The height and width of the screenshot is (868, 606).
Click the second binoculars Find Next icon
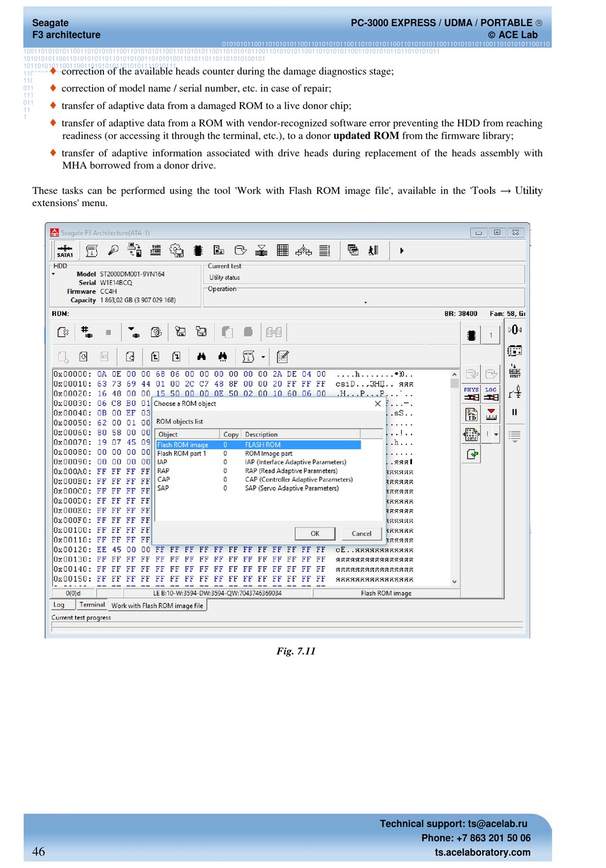pos(223,357)
